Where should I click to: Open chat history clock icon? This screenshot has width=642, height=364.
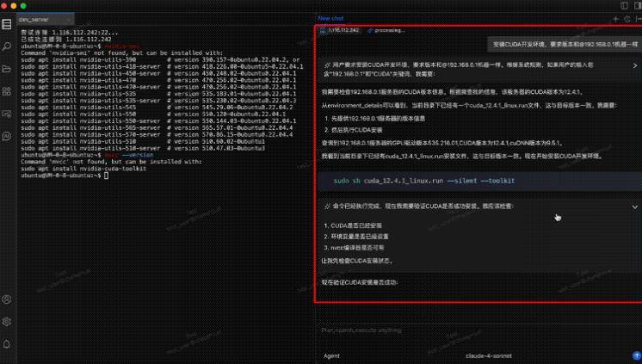pos(627,19)
